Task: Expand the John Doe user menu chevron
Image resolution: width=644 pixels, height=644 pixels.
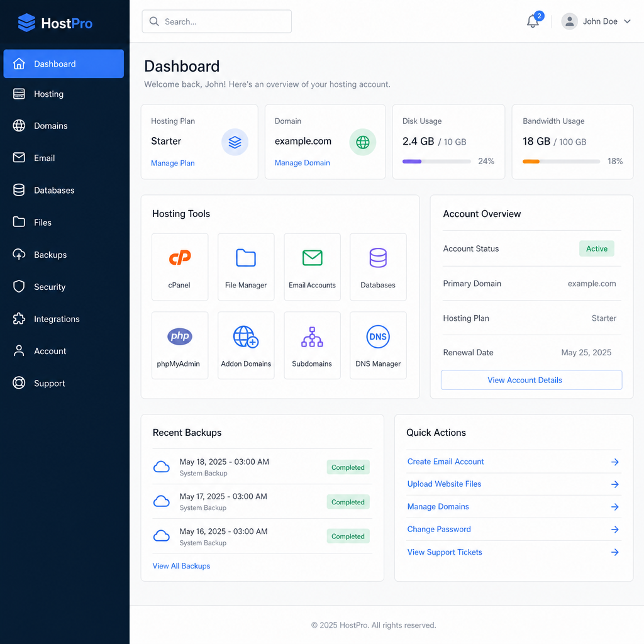Action: pos(627,21)
